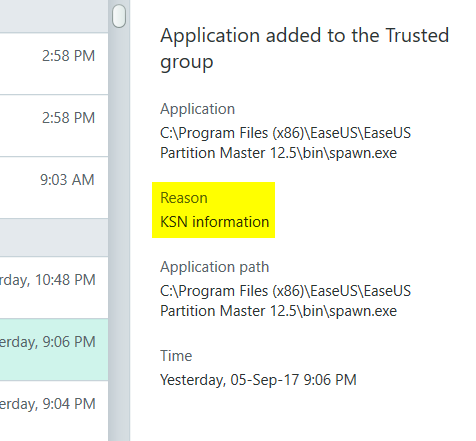The image size is (476, 441).
Task: Click the 'Yesterday, 05-Sep-17 9:06 PM' time value
Action: 258,380
